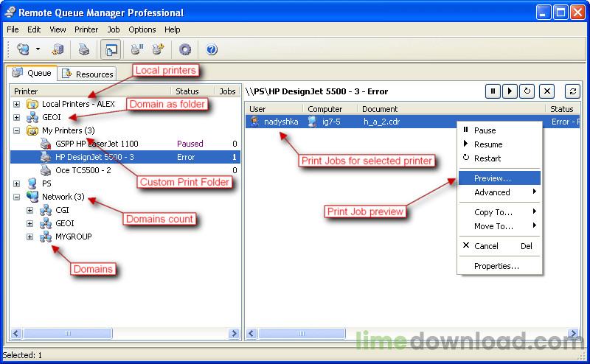Restart job with the circular arrow button

527,91
